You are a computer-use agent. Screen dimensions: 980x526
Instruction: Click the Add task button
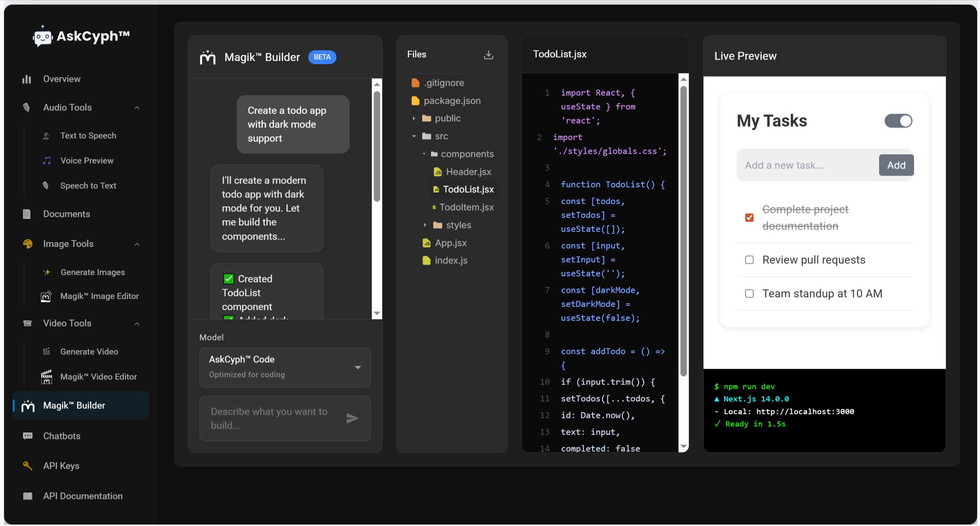pyautogui.click(x=896, y=165)
